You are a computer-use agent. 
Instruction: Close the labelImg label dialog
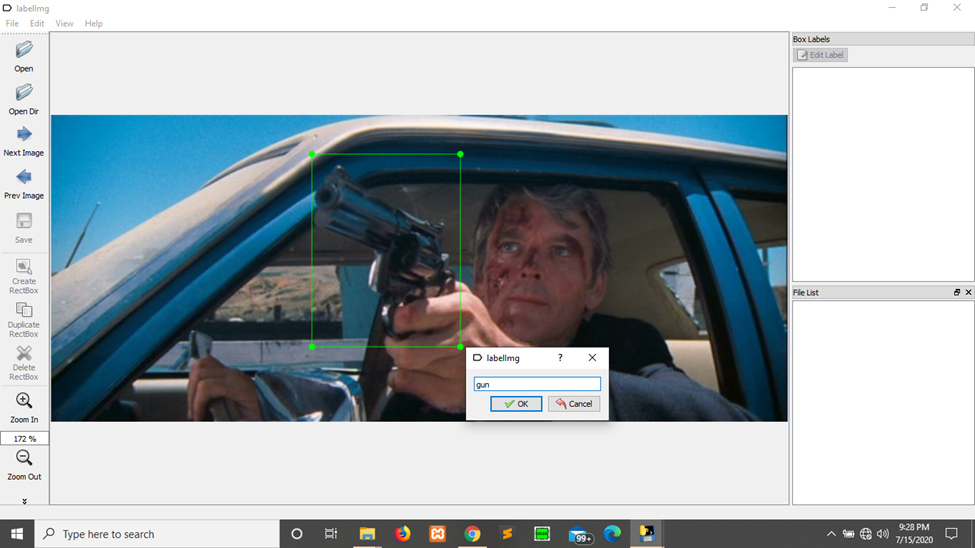click(592, 358)
